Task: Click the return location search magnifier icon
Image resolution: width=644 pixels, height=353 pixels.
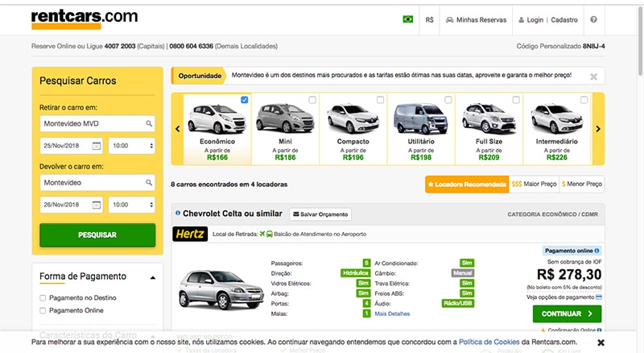Action: 149,182
